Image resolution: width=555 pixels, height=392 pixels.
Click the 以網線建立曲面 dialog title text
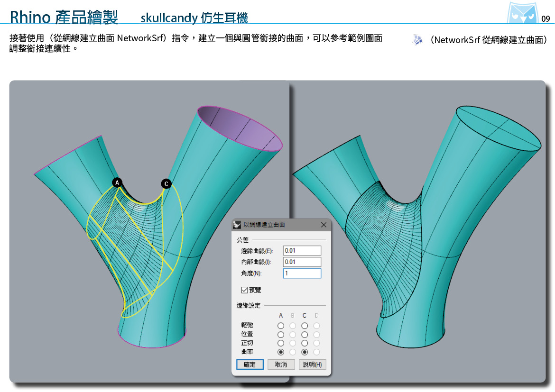[264, 225]
